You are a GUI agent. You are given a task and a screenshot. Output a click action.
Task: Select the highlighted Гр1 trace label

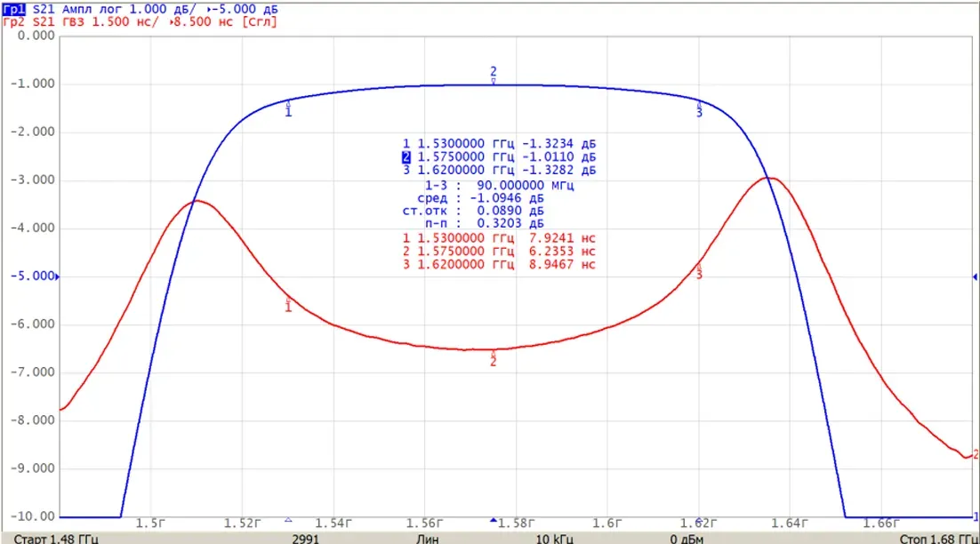(x=13, y=10)
